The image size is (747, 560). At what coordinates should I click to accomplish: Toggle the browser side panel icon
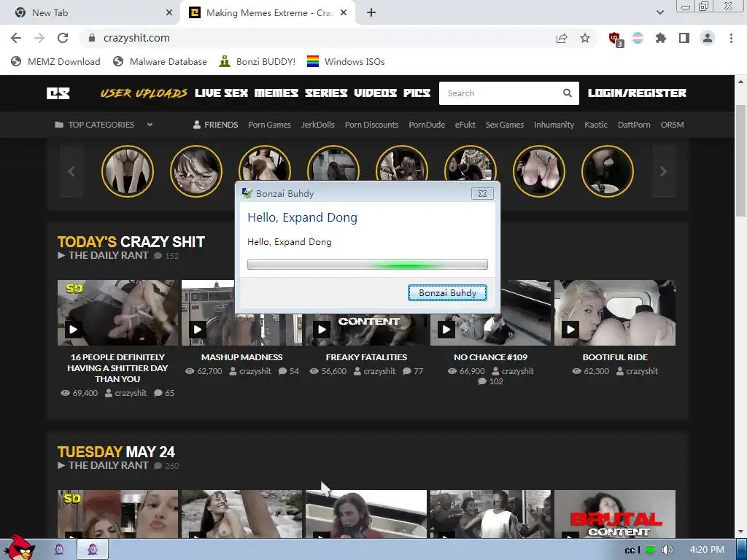click(x=684, y=38)
